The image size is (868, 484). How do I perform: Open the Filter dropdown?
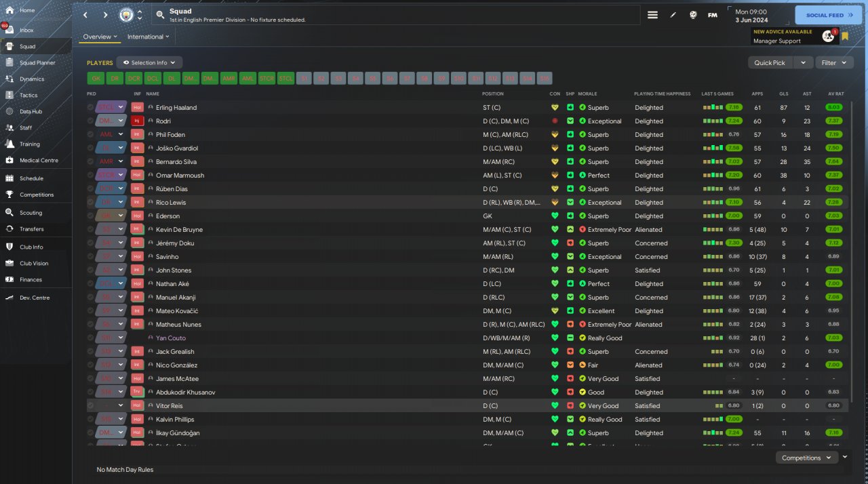[834, 62]
